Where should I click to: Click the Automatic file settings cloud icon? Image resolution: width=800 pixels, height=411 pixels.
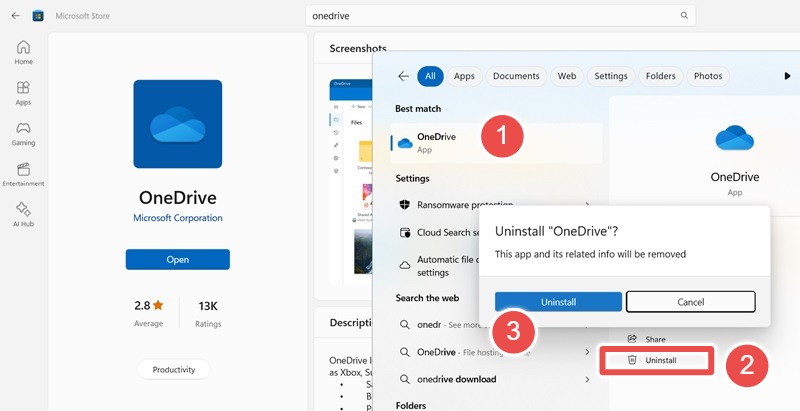[x=405, y=265]
